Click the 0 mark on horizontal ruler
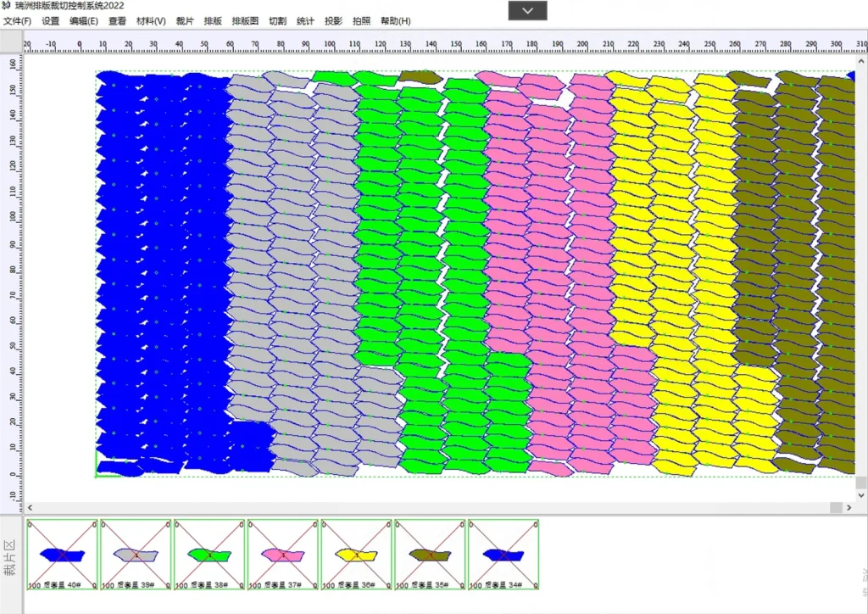The width and height of the screenshot is (868, 614). click(79, 44)
